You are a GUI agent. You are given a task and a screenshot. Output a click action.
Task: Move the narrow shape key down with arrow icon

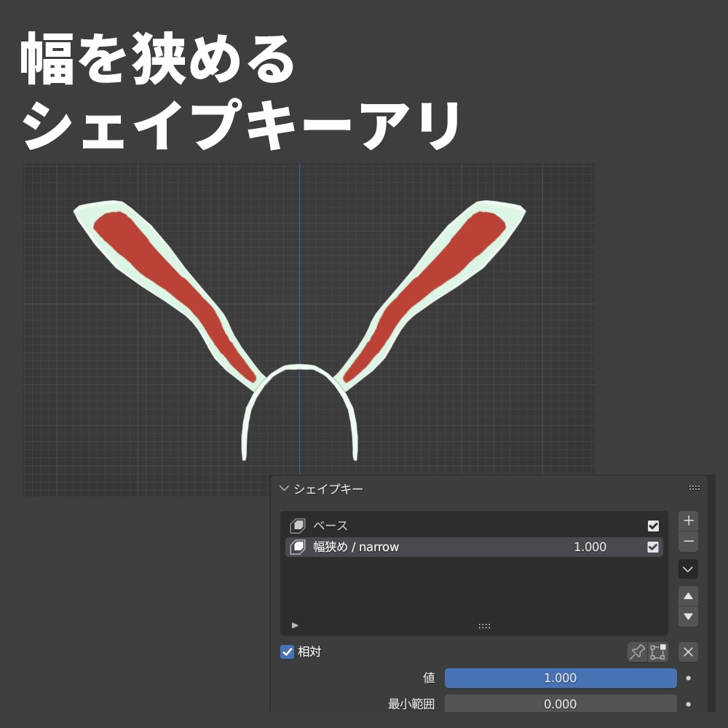(688, 616)
